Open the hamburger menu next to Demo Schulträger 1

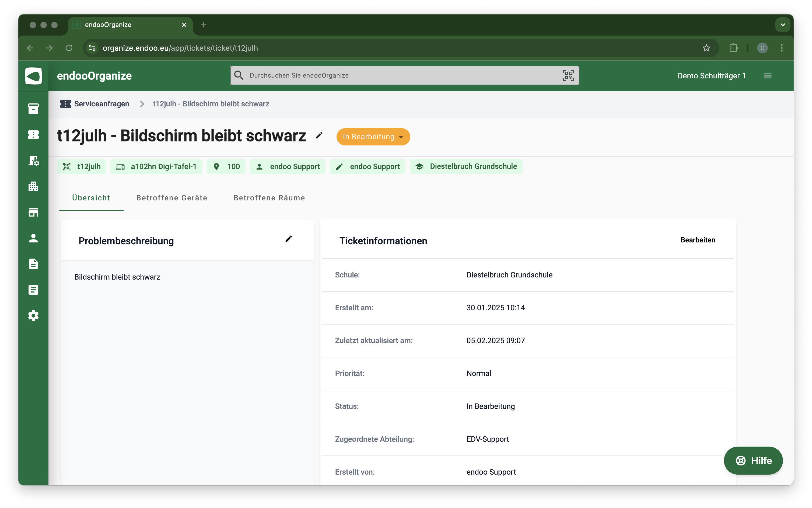[767, 76]
